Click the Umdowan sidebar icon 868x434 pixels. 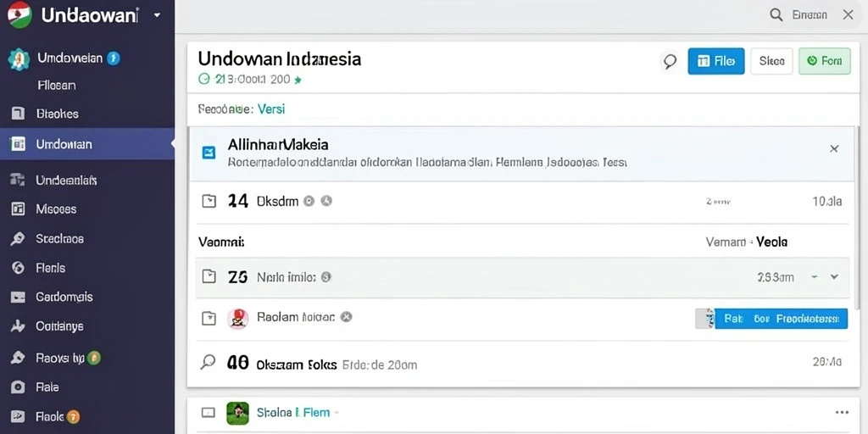click(19, 144)
